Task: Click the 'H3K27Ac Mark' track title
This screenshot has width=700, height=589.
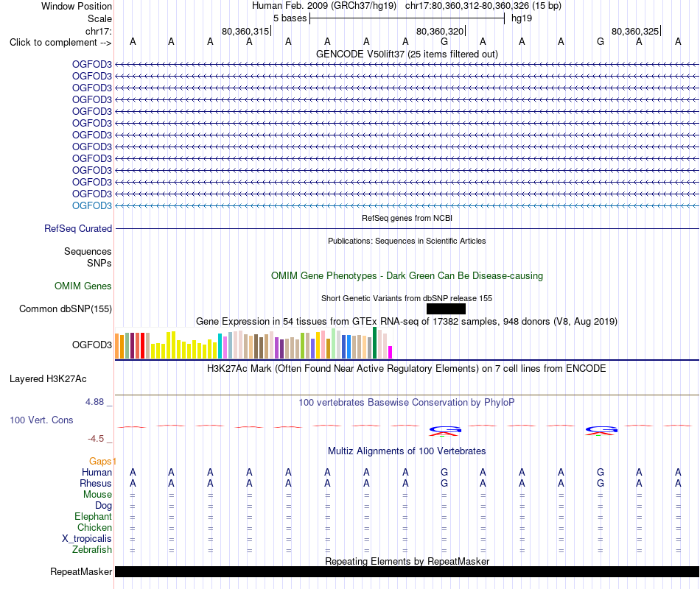Action: pyautogui.click(x=407, y=369)
